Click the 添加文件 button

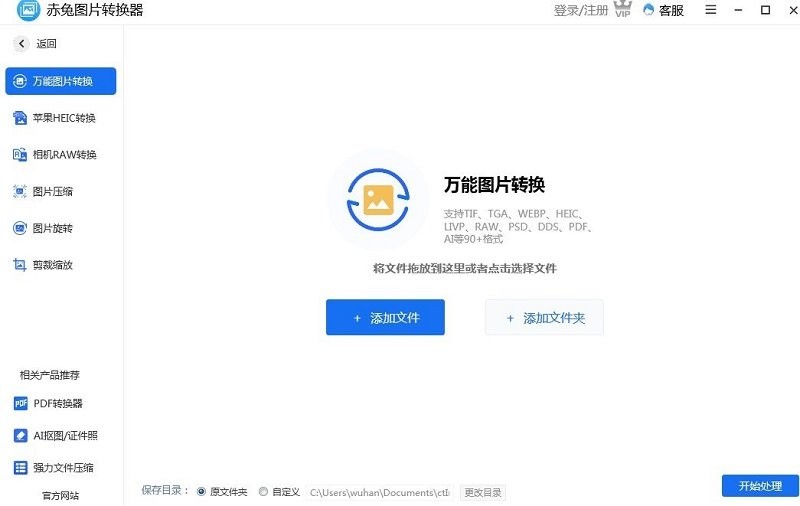tap(385, 317)
